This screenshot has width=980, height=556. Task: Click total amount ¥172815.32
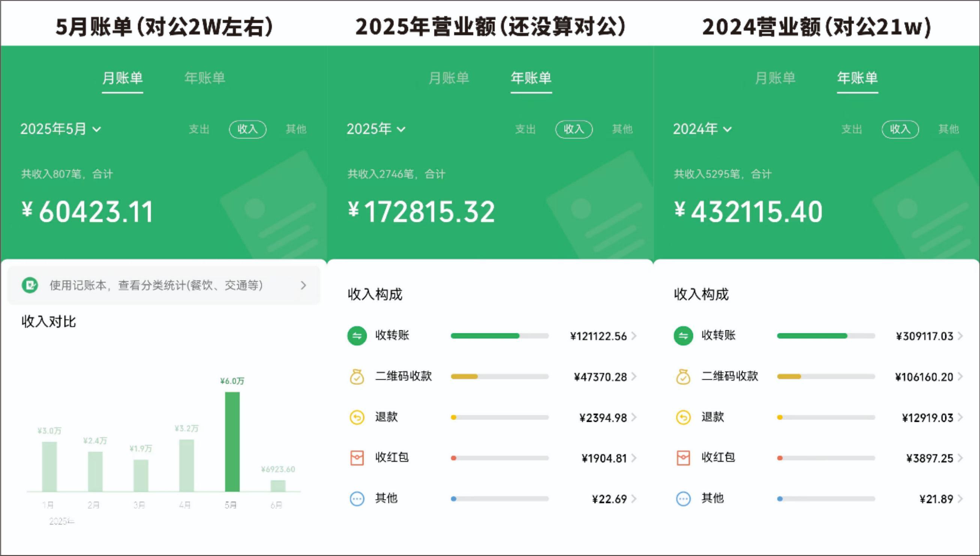click(421, 211)
